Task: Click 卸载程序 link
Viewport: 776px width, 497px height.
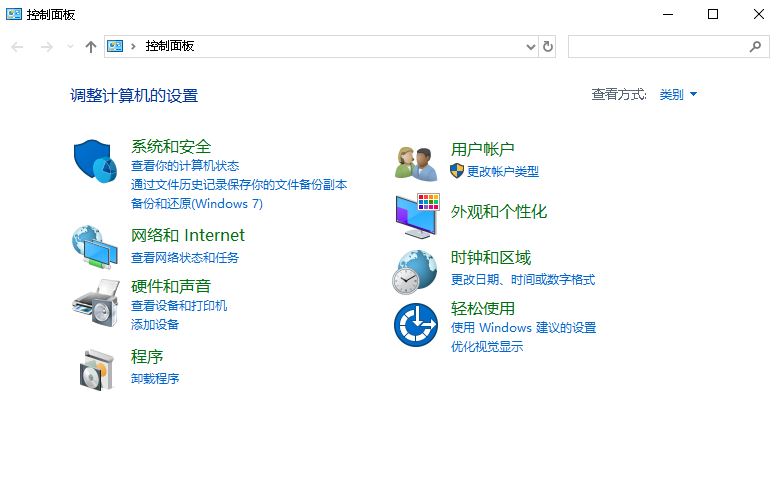Action: pyautogui.click(x=155, y=378)
